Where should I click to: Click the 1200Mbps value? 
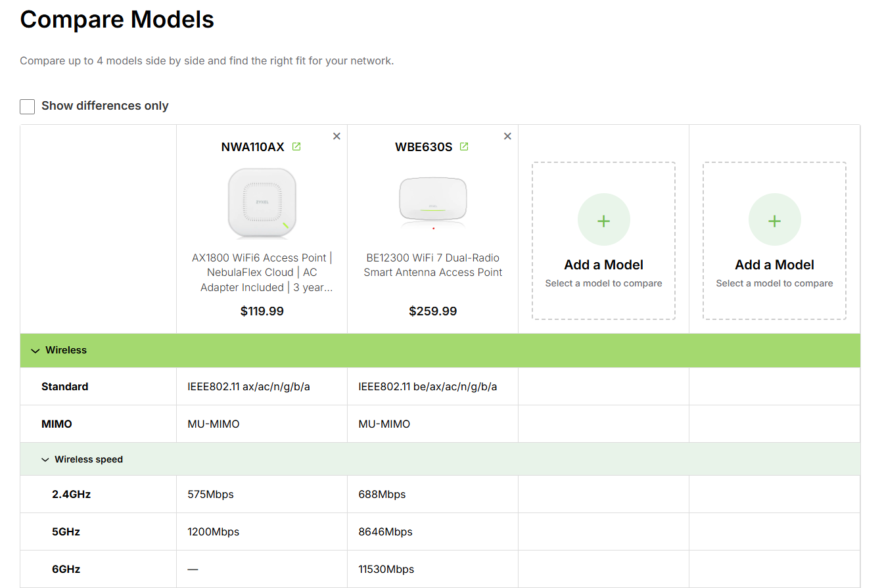point(214,532)
